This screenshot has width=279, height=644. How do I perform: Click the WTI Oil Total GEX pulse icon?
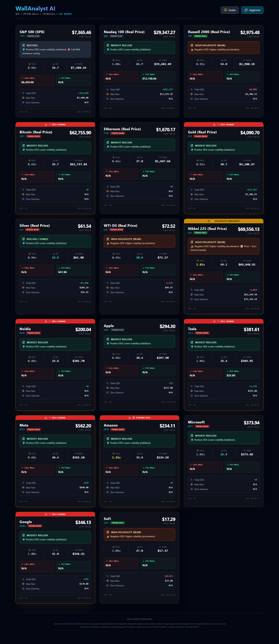point(108,283)
